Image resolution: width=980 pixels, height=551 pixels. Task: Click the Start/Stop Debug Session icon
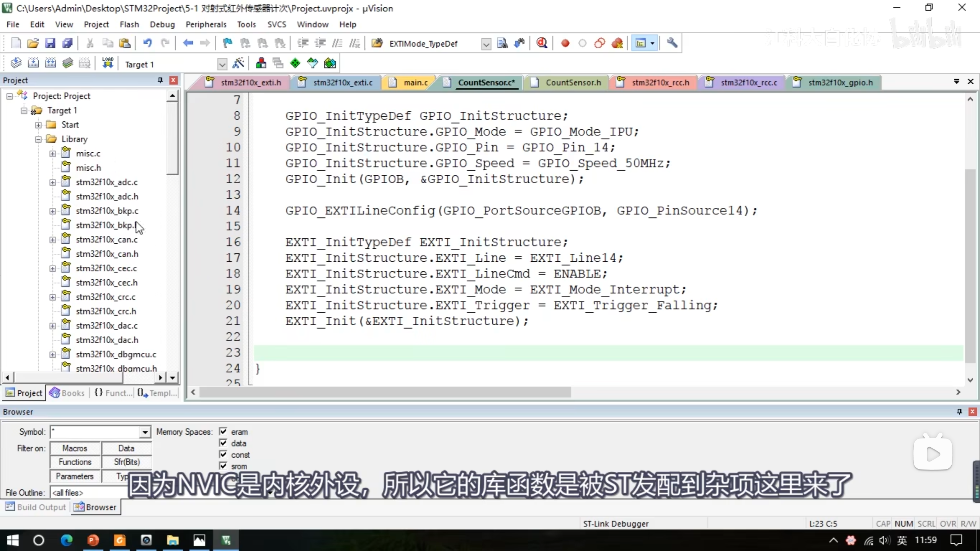(x=542, y=43)
